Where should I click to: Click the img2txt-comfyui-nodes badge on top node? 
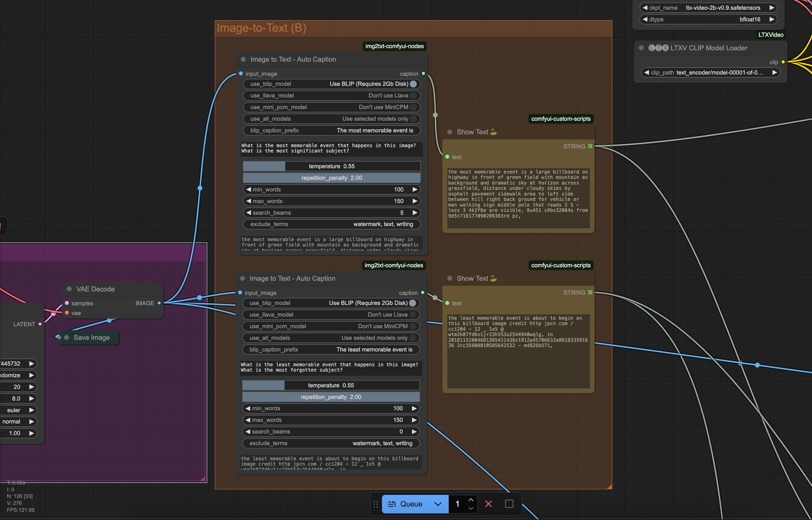(x=394, y=46)
